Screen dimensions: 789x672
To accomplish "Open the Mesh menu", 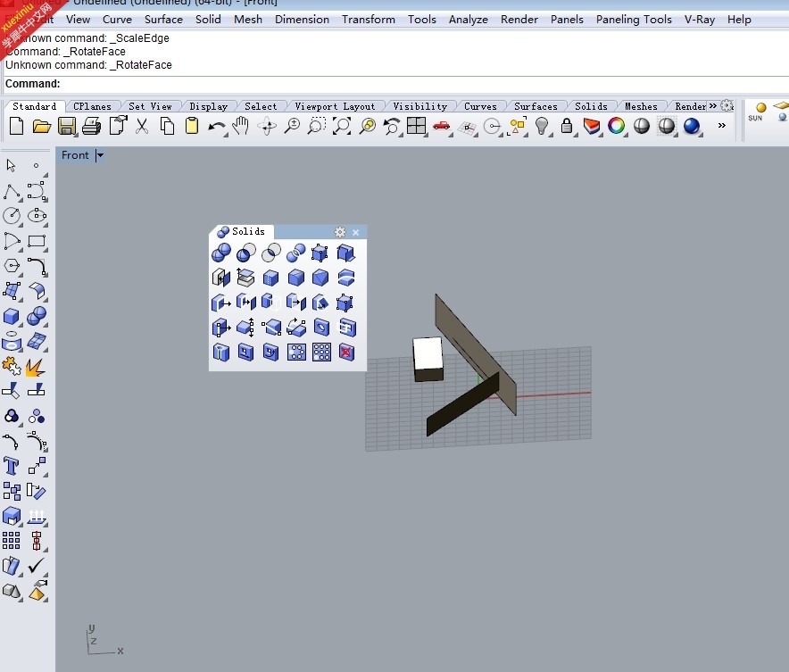I will pyautogui.click(x=248, y=20).
